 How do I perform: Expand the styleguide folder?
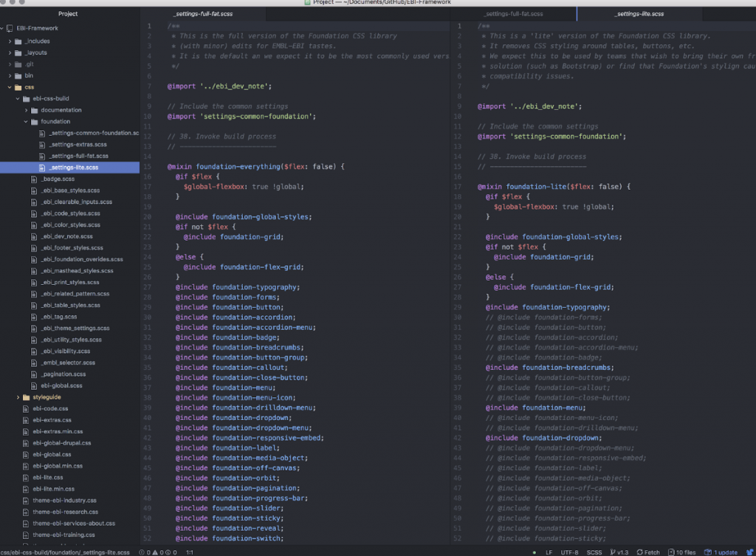point(18,397)
